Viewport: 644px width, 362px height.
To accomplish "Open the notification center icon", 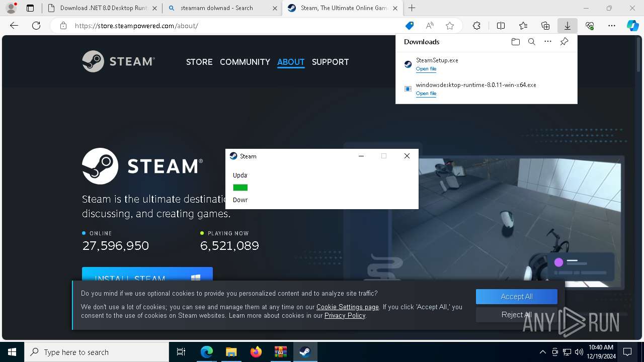I will point(627,352).
